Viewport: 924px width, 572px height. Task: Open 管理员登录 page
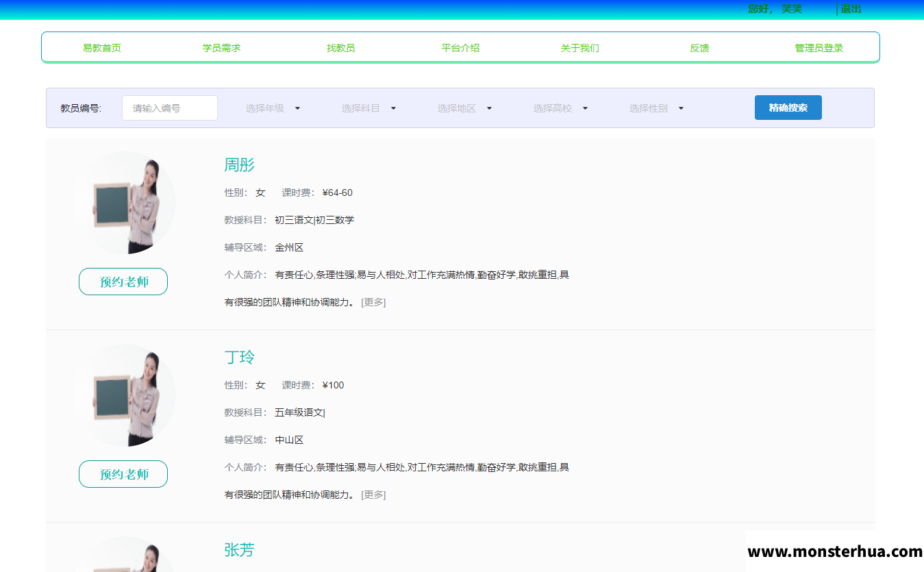coord(819,48)
